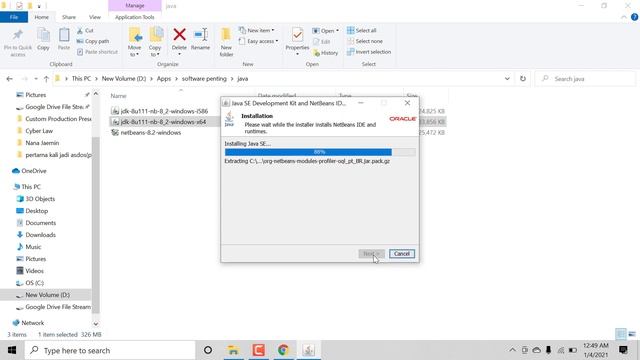Open the Copy to dropdown
Image resolution: width=640 pixels, height=360 pixels.
click(x=155, y=42)
